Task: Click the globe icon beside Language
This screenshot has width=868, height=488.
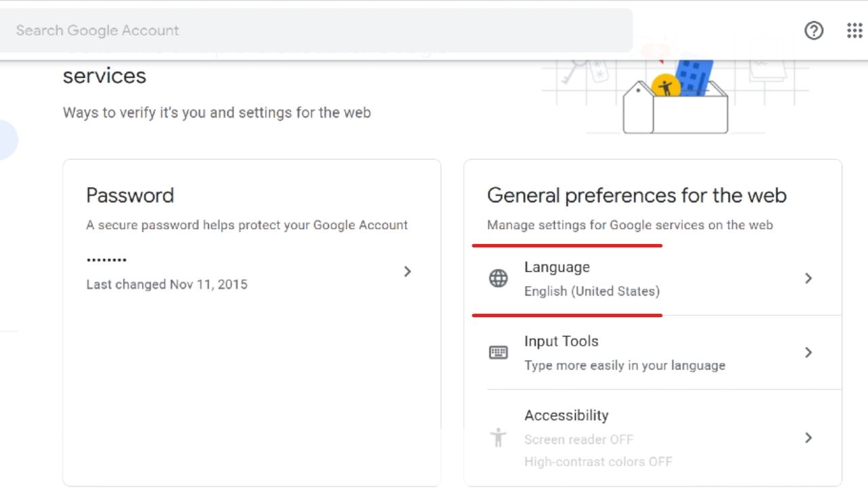Action: click(498, 279)
